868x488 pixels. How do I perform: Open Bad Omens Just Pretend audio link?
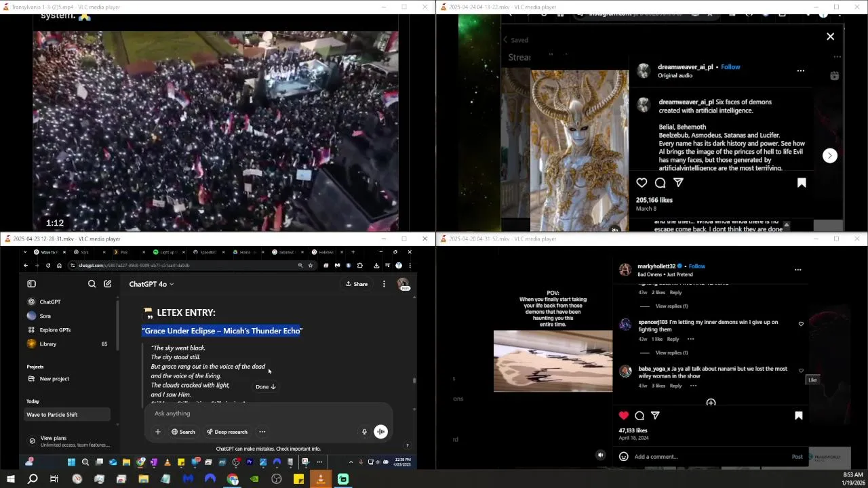(x=665, y=274)
